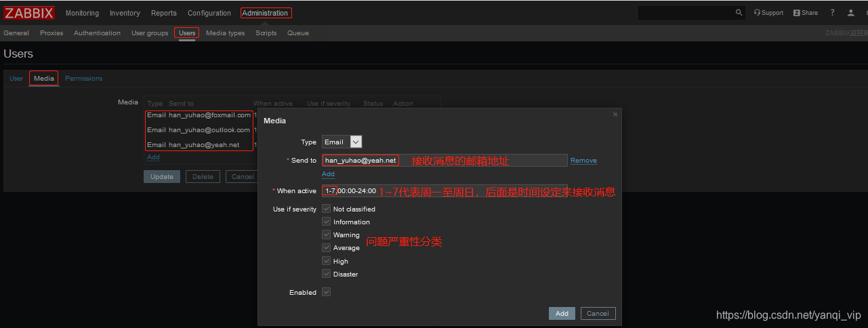Switch to the Media tab
The height and width of the screenshot is (328, 868).
click(x=44, y=79)
